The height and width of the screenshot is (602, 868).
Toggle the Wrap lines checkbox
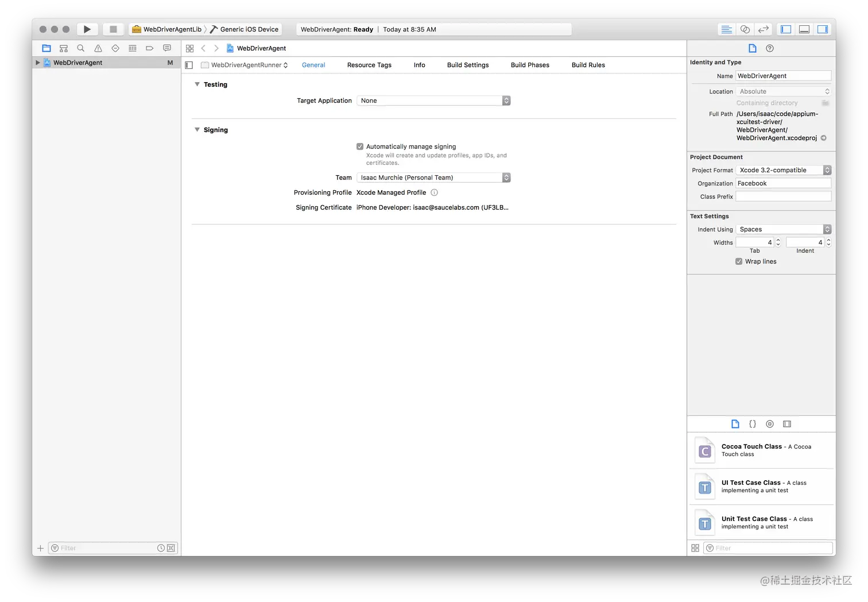(739, 261)
